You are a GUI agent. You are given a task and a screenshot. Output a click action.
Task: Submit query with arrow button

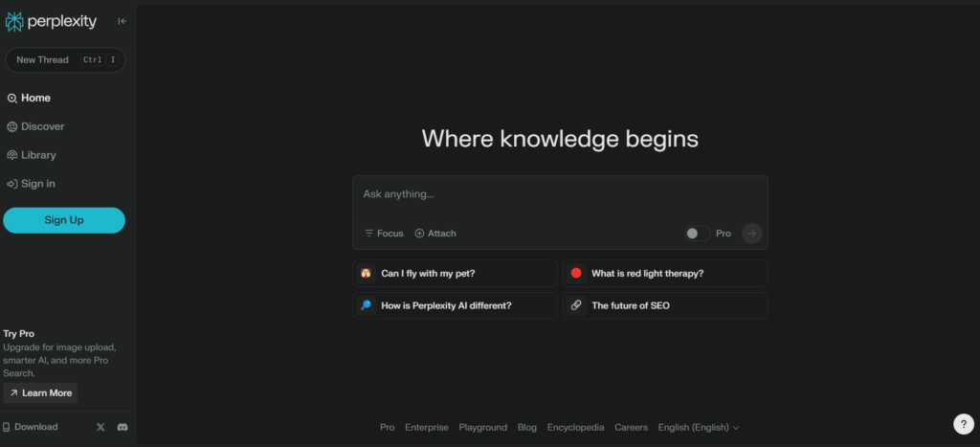point(752,234)
